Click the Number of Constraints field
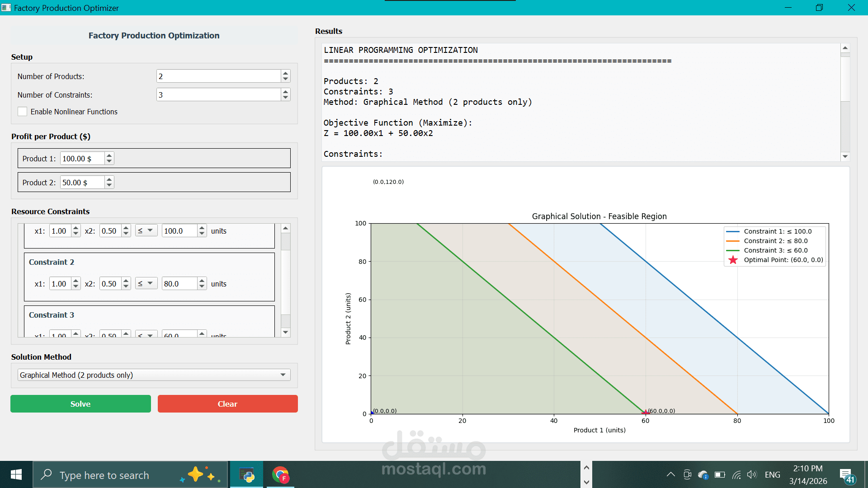868x488 pixels. (x=219, y=94)
